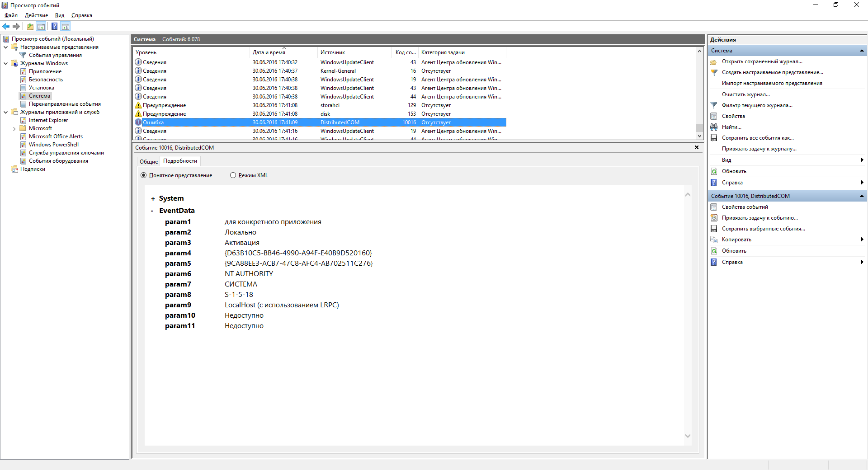Screen dimensions: 868x470
Task: Click Привязать задачу к журналу... action
Action: point(759,149)
